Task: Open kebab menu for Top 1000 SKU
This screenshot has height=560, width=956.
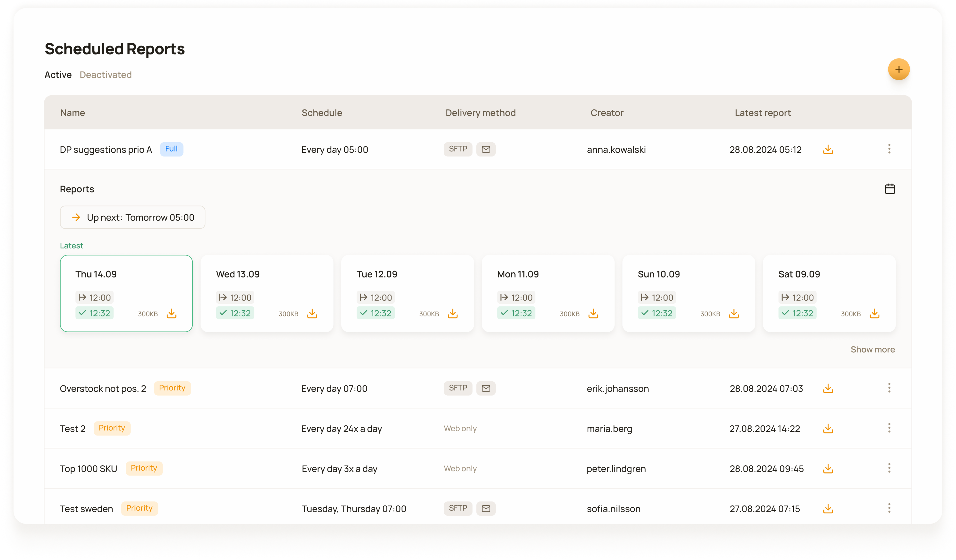Action: click(889, 468)
